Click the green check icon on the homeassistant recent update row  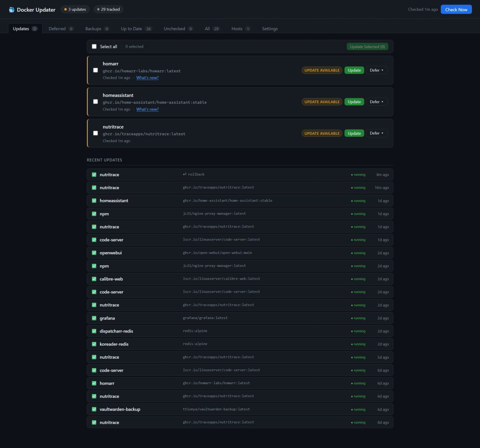94,201
